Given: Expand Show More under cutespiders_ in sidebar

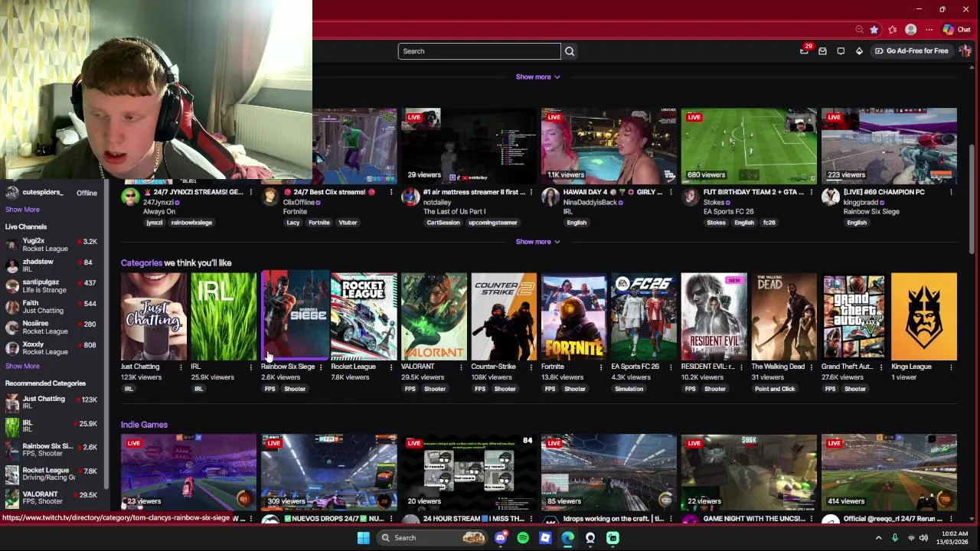Looking at the screenshot, I should pos(22,209).
